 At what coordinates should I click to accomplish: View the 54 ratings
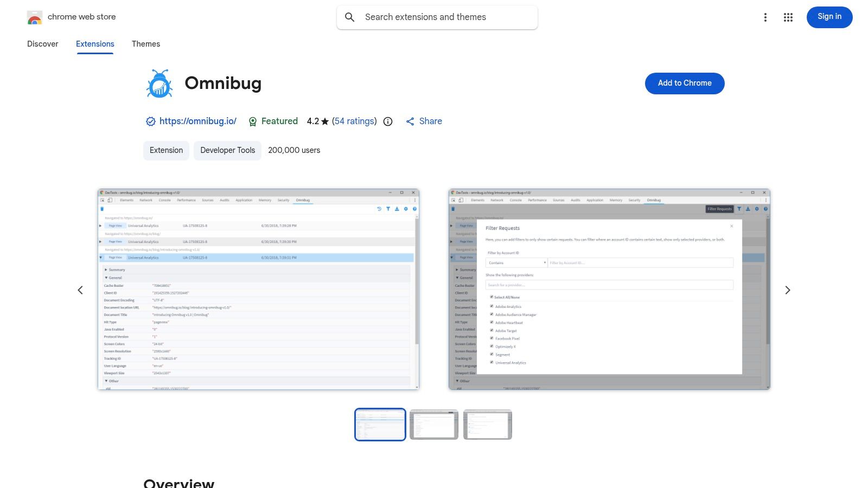pos(354,121)
